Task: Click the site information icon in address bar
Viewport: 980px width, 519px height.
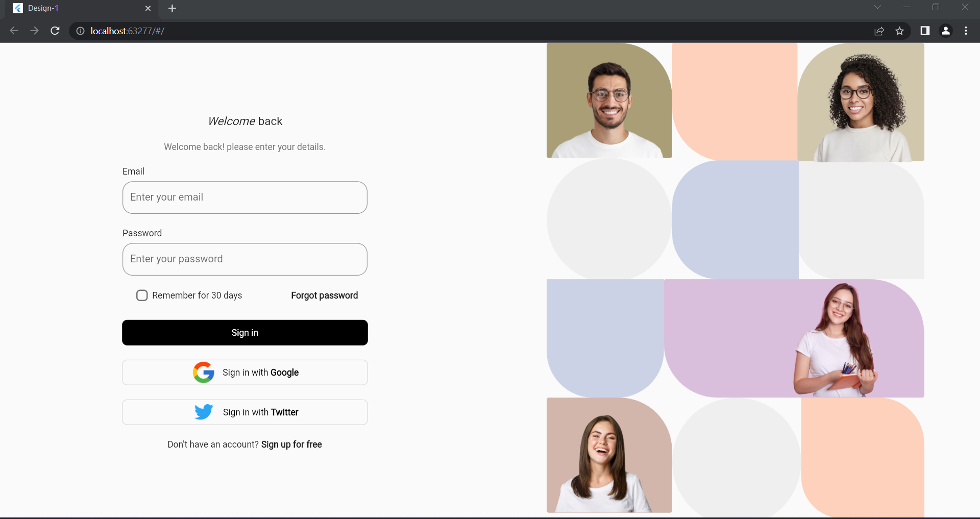Action: pos(80,31)
